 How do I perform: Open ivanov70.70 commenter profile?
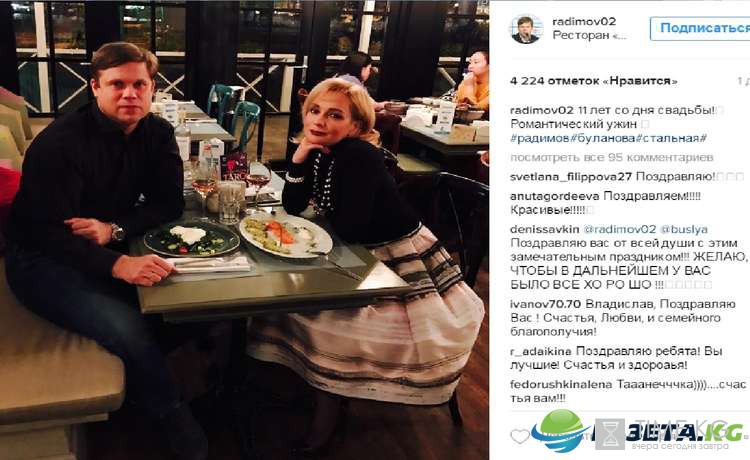point(545,304)
